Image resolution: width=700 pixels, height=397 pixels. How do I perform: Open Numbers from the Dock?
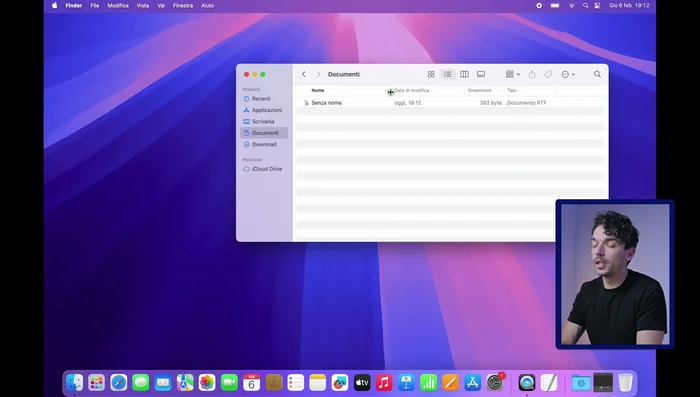coord(428,383)
